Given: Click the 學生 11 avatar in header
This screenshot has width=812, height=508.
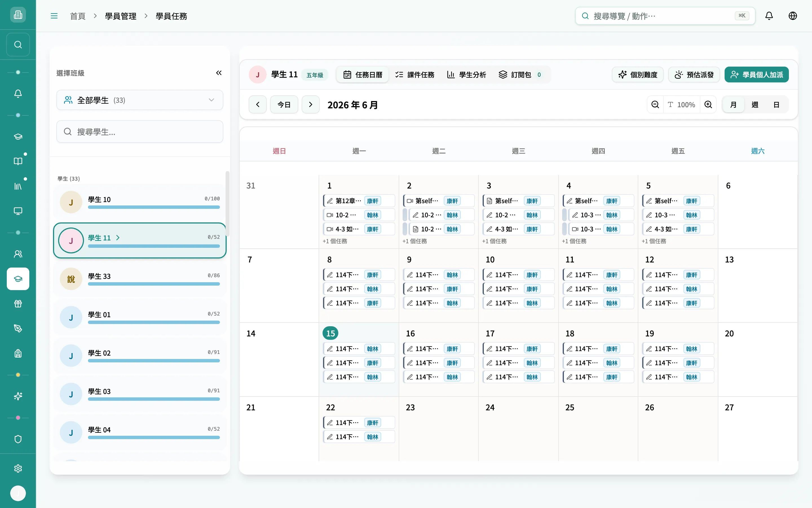Looking at the screenshot, I should click(x=257, y=75).
